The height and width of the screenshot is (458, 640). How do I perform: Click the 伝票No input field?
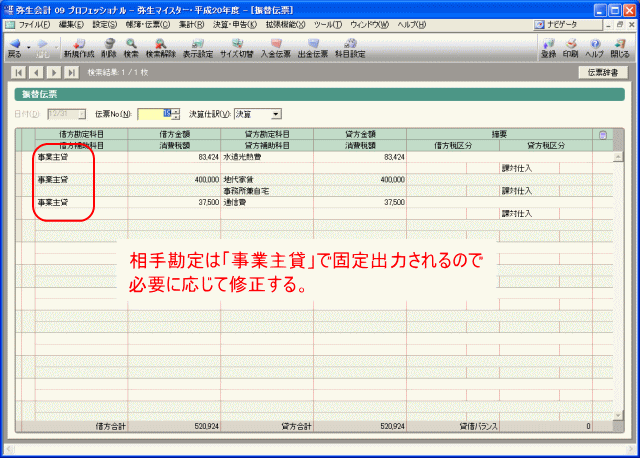pos(154,114)
